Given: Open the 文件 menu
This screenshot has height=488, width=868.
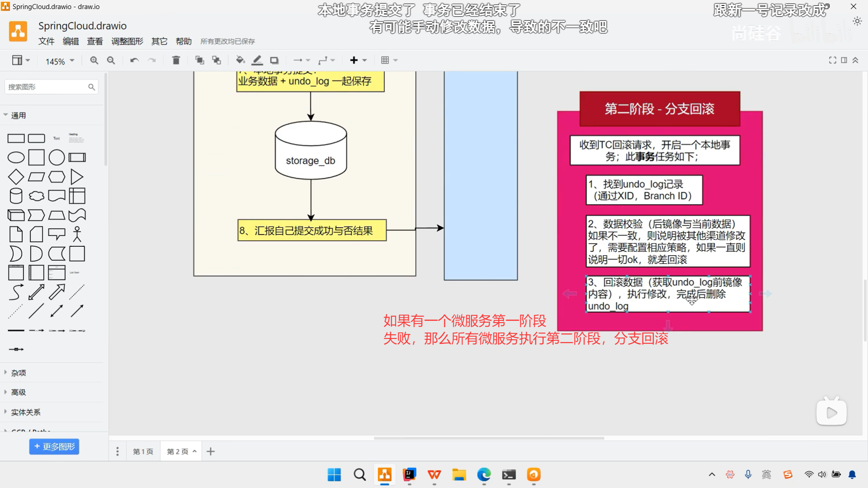Looking at the screenshot, I should pyautogui.click(x=46, y=41).
